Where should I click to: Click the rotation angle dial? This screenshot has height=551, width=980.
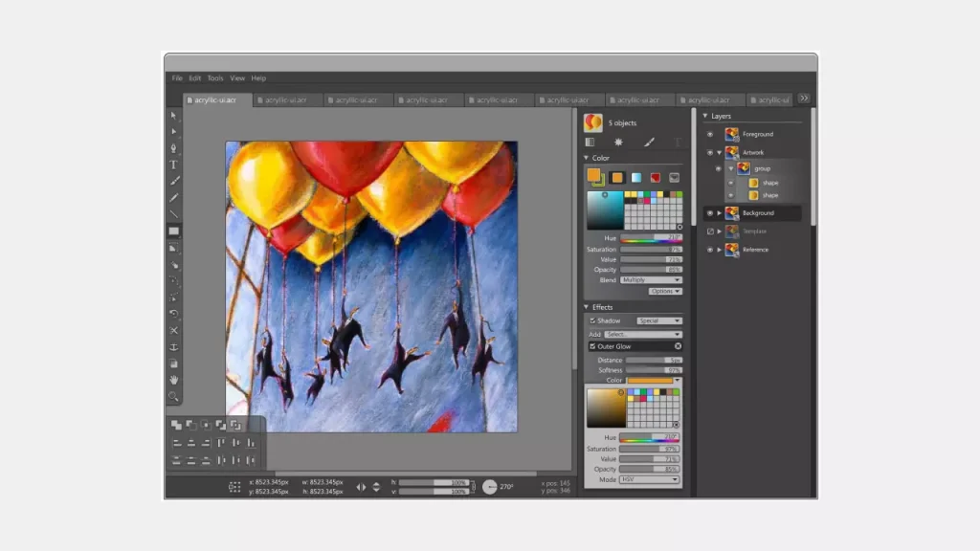click(489, 487)
